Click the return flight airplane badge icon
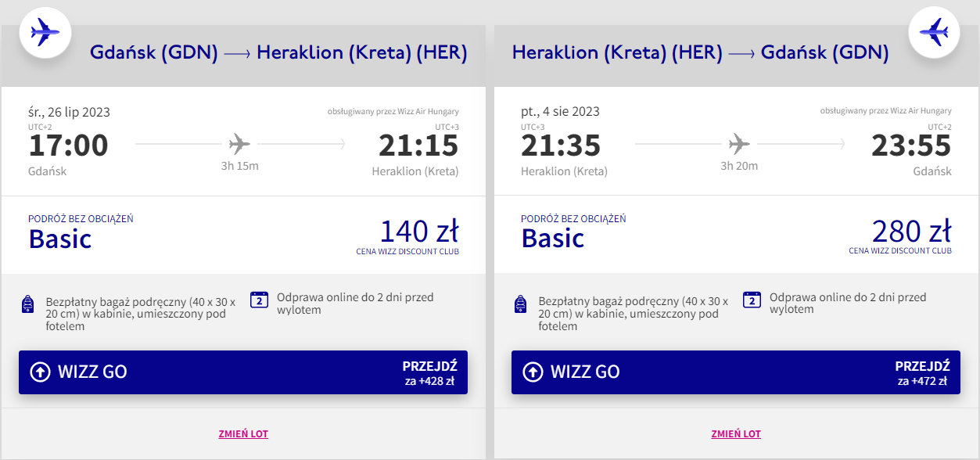Screen dimensions: 980x460 [x=934, y=32]
